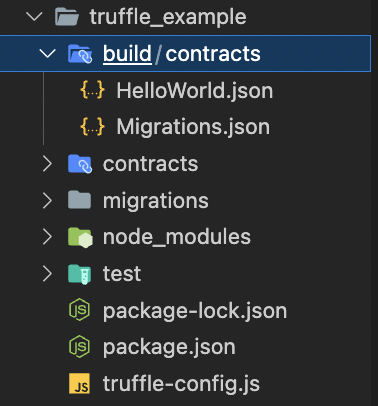Open package.json file
The height and width of the screenshot is (406, 378).
[169, 347]
